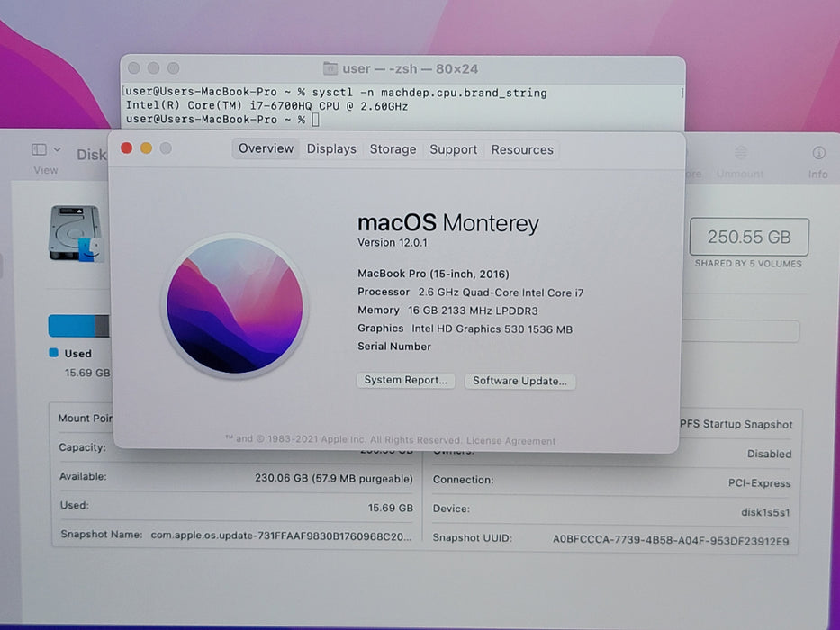This screenshot has height=630, width=840.
Task: Click the Processor 2.6 GHz Quad-Core text
Action: 470,292
